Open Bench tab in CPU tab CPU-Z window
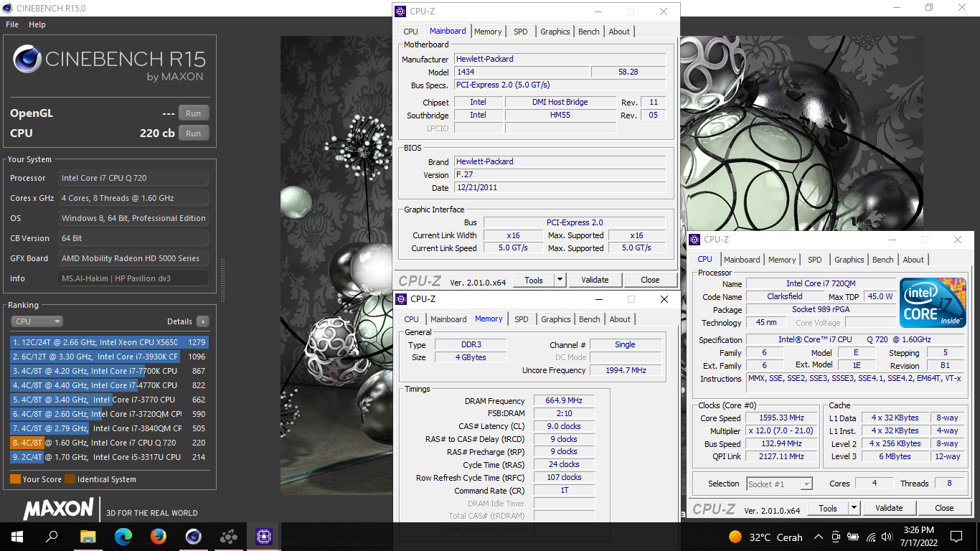Viewport: 980px width, 551px height. click(x=883, y=260)
